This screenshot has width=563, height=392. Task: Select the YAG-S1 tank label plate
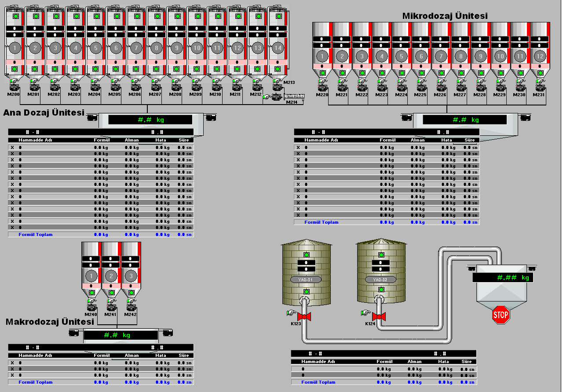tap(307, 279)
